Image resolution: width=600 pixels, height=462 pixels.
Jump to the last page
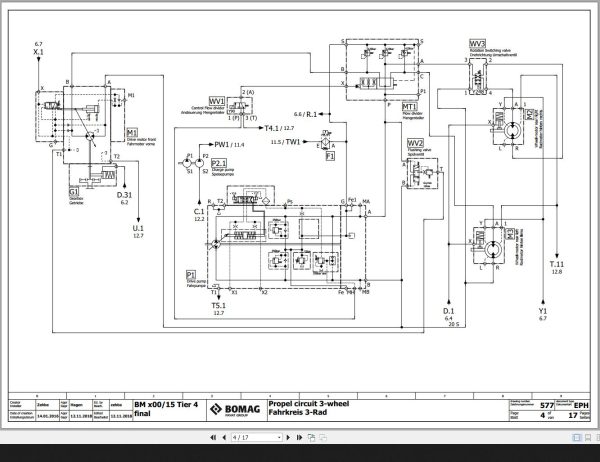pos(299,438)
